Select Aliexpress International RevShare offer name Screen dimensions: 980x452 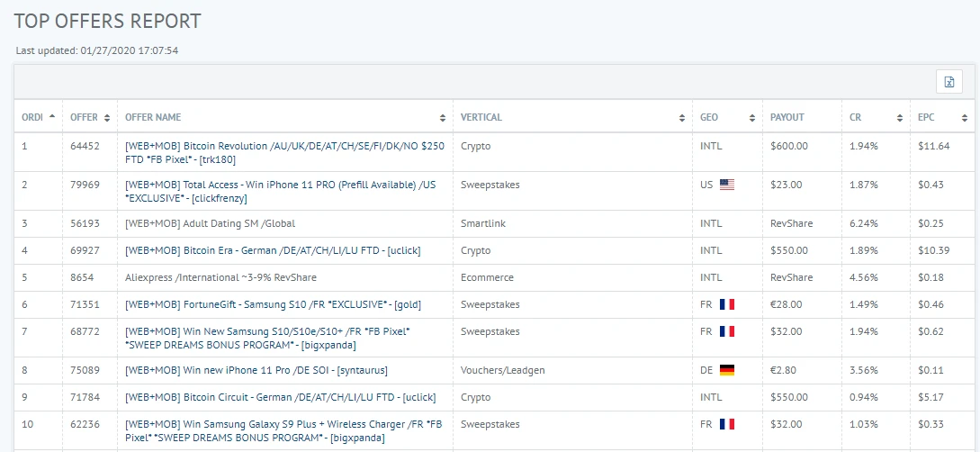pyautogui.click(x=220, y=277)
